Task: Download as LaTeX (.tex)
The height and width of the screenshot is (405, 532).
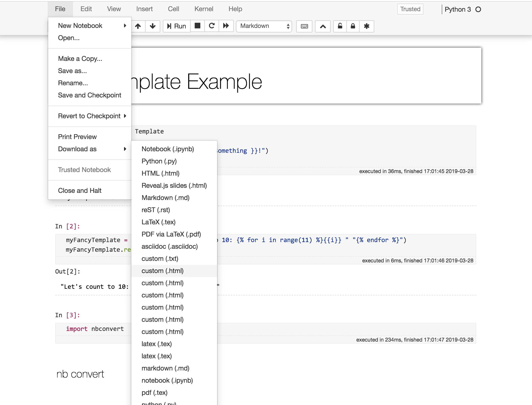Action: tap(174, 222)
